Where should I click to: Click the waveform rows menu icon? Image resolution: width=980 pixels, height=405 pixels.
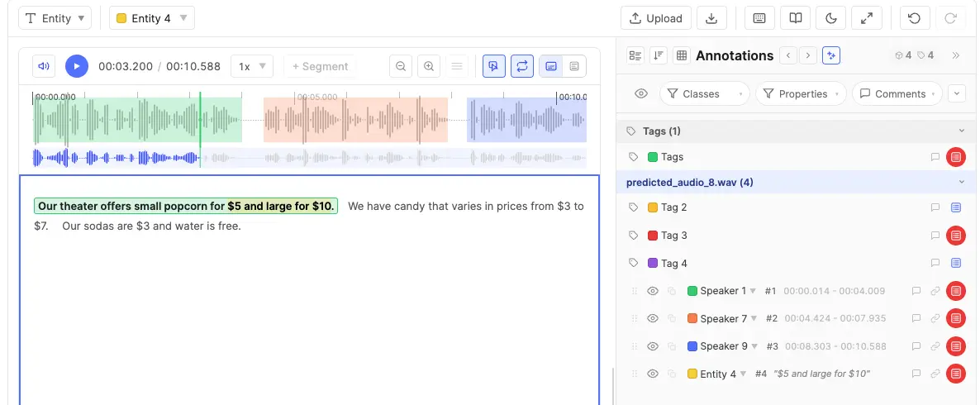[x=457, y=66]
